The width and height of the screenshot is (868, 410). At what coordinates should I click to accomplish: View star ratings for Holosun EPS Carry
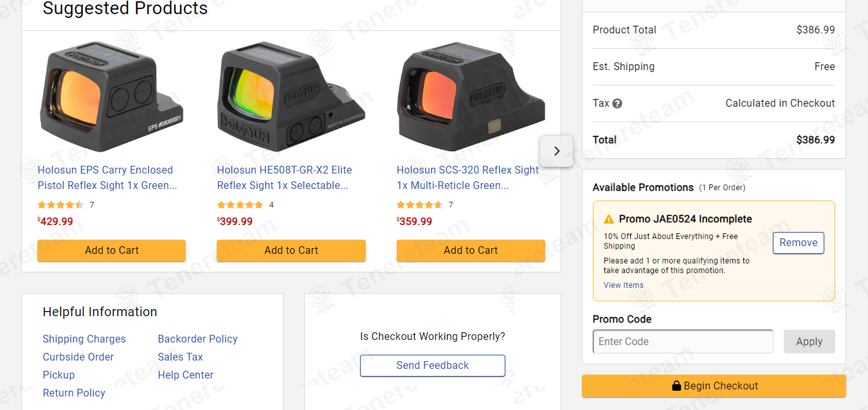coord(61,205)
